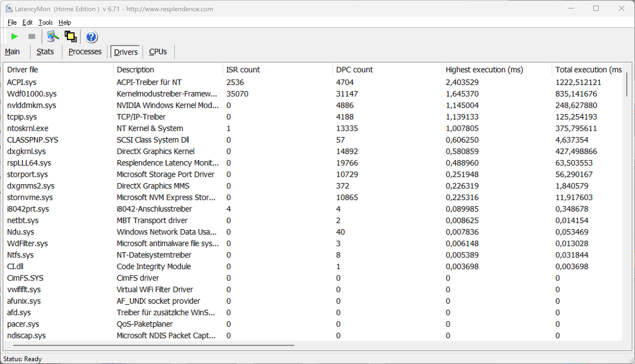635x364 pixels.
Task: Sort by the DPC count column header
Action: coord(354,70)
